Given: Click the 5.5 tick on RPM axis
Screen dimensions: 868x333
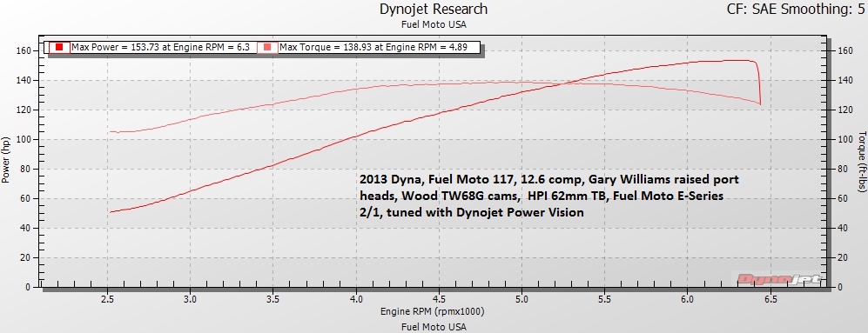Looking at the screenshot, I should coord(604,299).
